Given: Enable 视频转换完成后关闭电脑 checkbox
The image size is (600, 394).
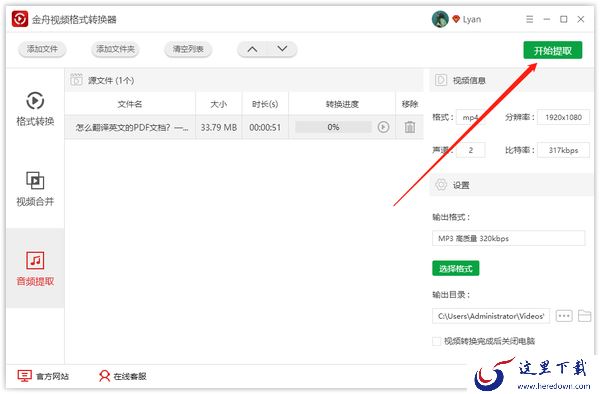Looking at the screenshot, I should 436,341.
